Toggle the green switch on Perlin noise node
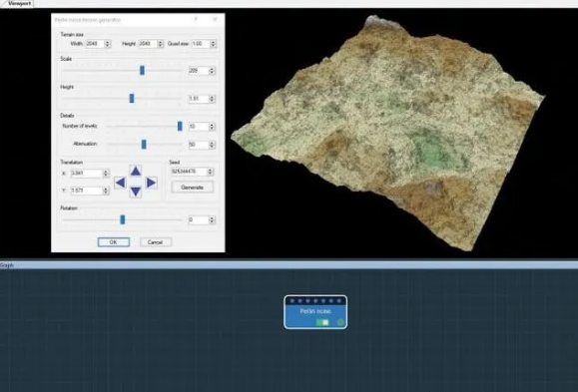The width and height of the screenshot is (578, 392). click(322, 322)
